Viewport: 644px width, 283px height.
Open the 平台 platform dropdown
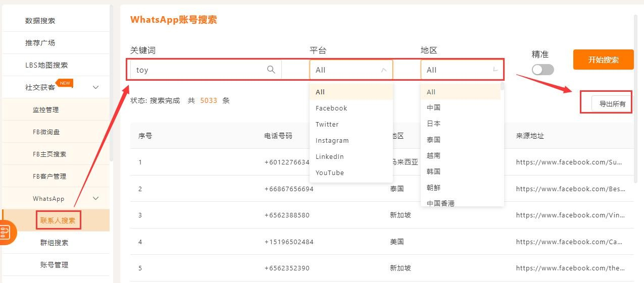351,70
